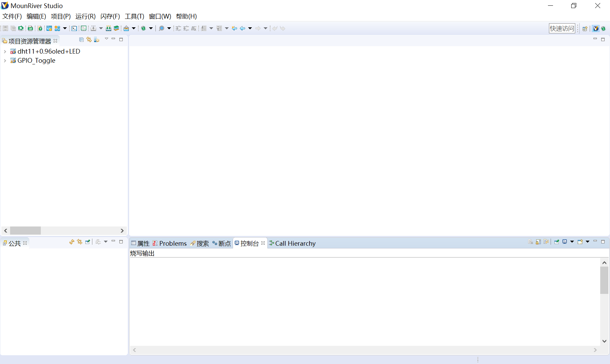Close the 项目资源管理器 tab
The image size is (610, 364).
pyautogui.click(x=55, y=41)
